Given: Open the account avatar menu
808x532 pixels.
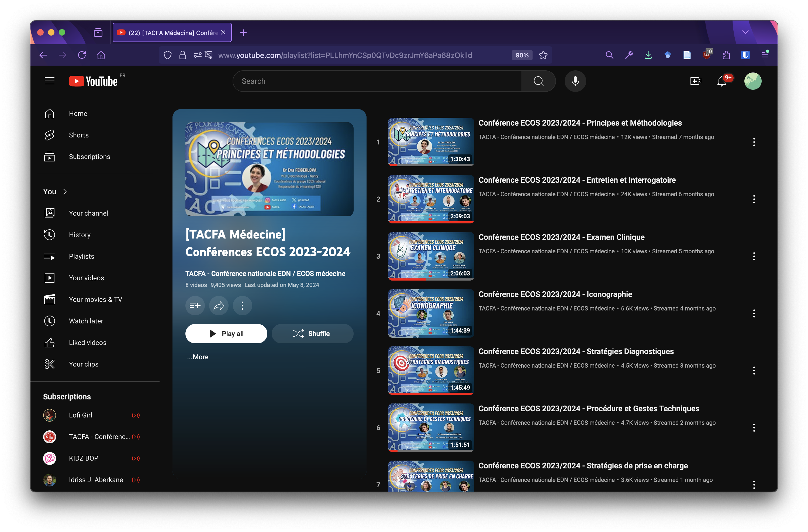Looking at the screenshot, I should click(753, 81).
